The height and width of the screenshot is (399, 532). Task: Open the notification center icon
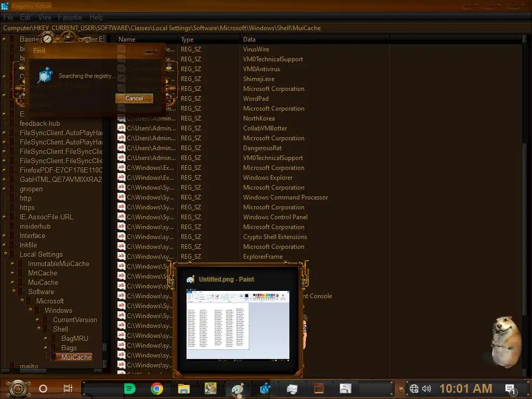tap(510, 389)
